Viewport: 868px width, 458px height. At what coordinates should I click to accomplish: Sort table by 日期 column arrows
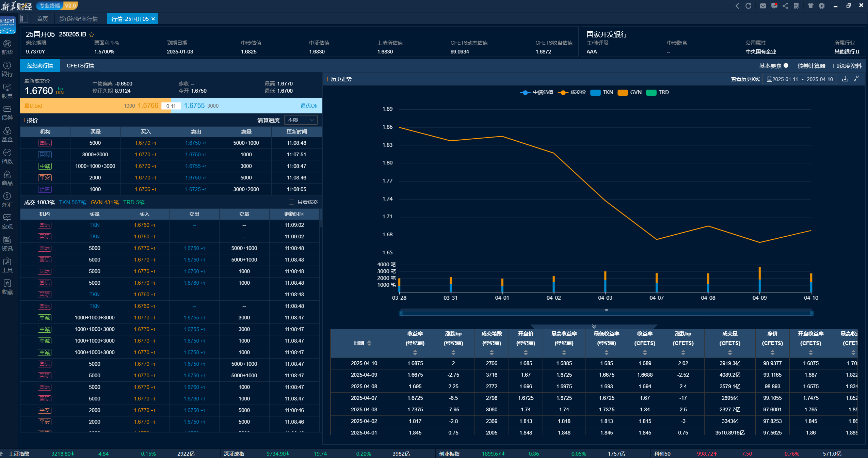(x=369, y=343)
